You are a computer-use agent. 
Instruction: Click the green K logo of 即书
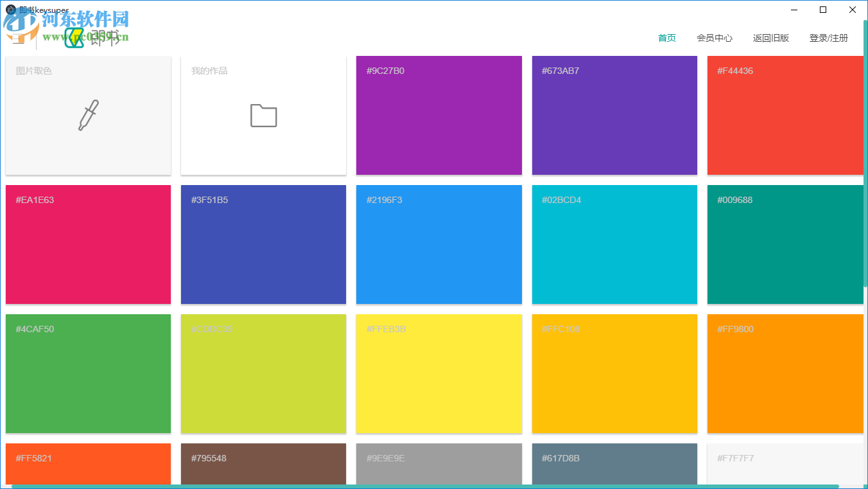tap(74, 38)
